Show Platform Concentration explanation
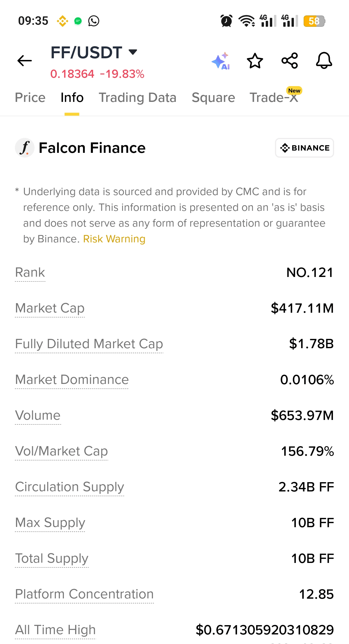The width and height of the screenshot is (349, 644). (84, 594)
